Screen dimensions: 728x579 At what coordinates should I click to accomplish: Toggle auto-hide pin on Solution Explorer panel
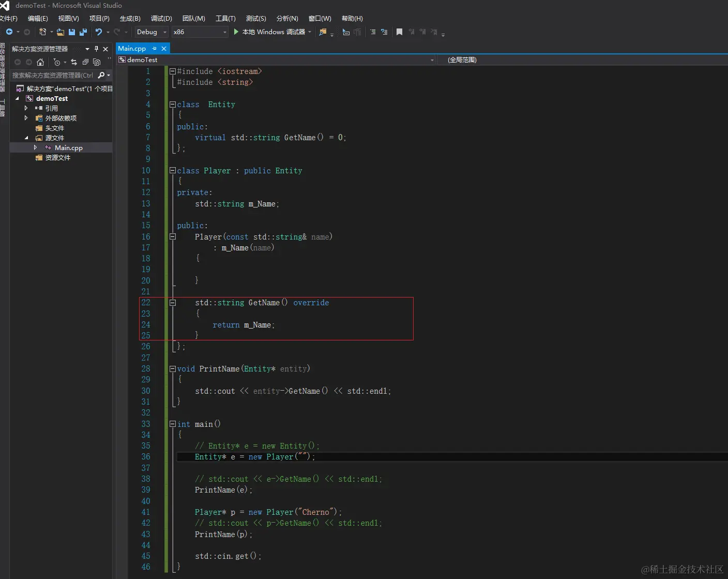tap(96, 49)
